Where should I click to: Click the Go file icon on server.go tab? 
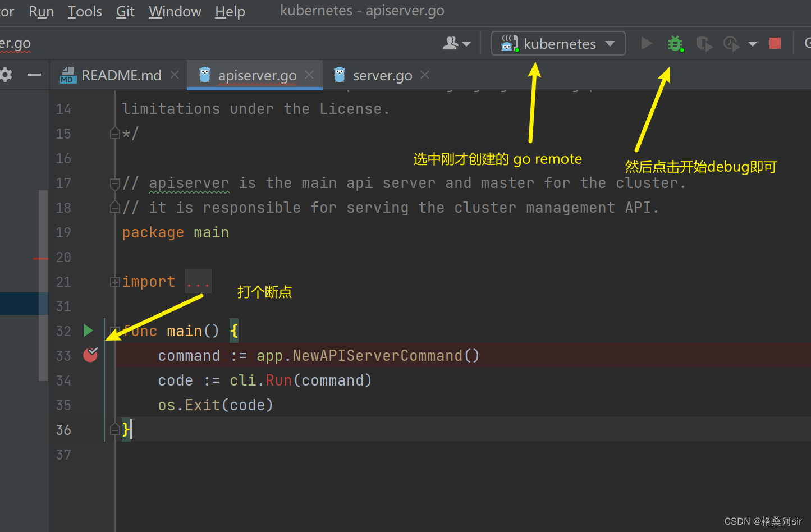pyautogui.click(x=340, y=75)
